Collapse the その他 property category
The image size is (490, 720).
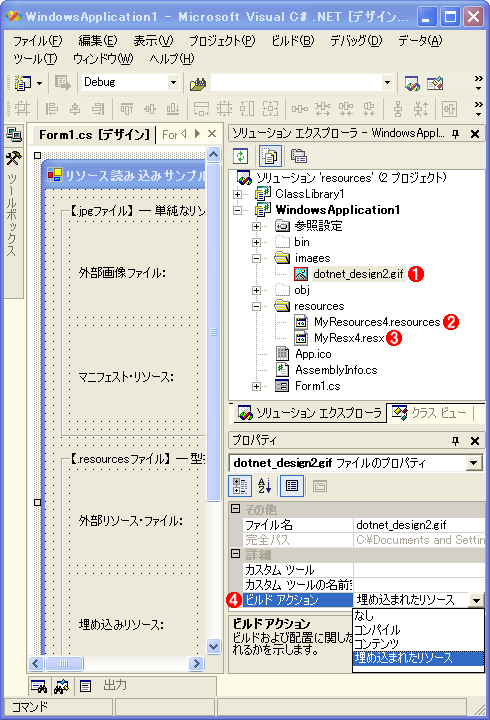235,508
